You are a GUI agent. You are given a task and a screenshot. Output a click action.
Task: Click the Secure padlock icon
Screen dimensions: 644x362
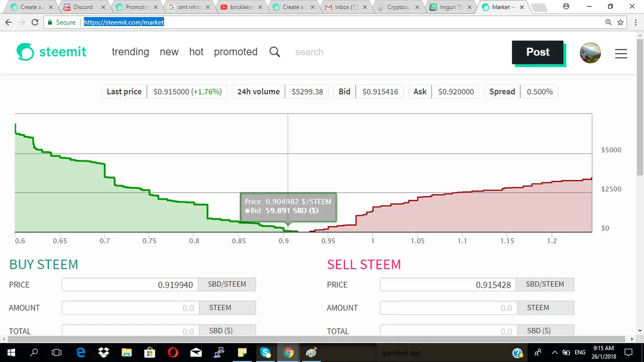pyautogui.click(x=50, y=22)
